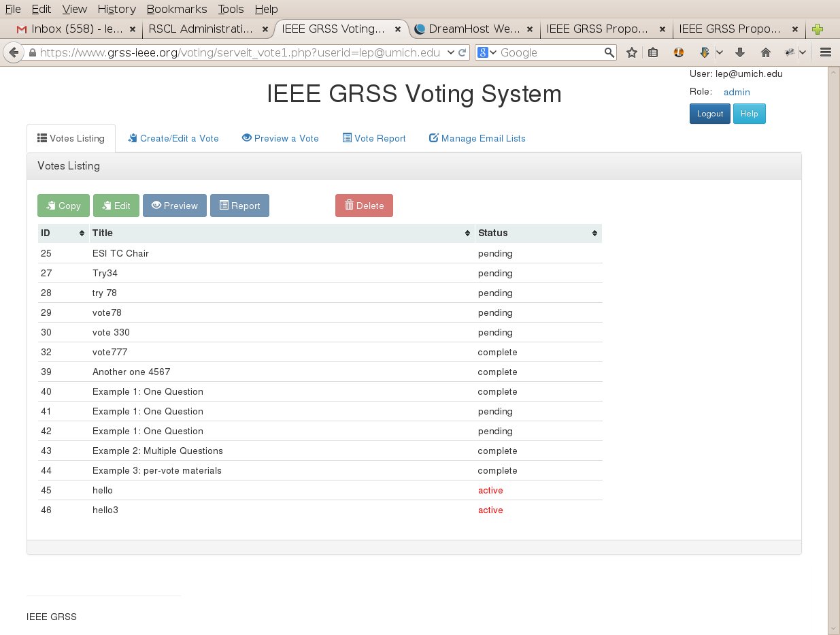This screenshot has height=635, width=840.
Task: Click the admin role link
Action: (737, 92)
